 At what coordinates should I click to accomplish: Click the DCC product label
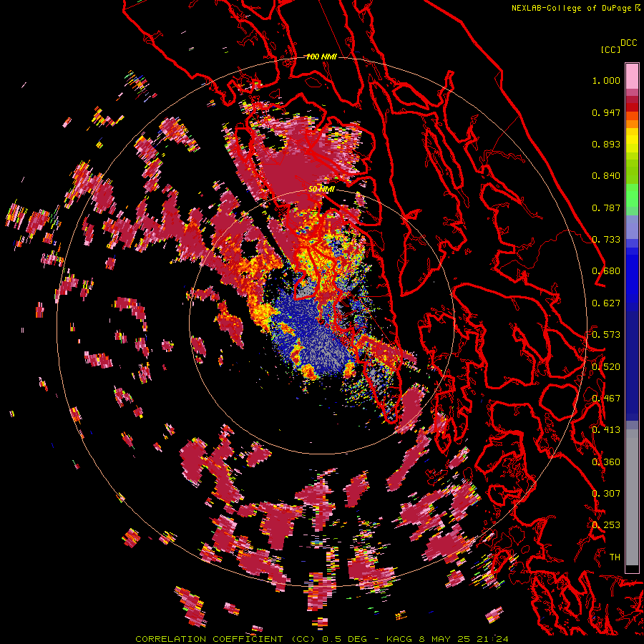coord(628,43)
